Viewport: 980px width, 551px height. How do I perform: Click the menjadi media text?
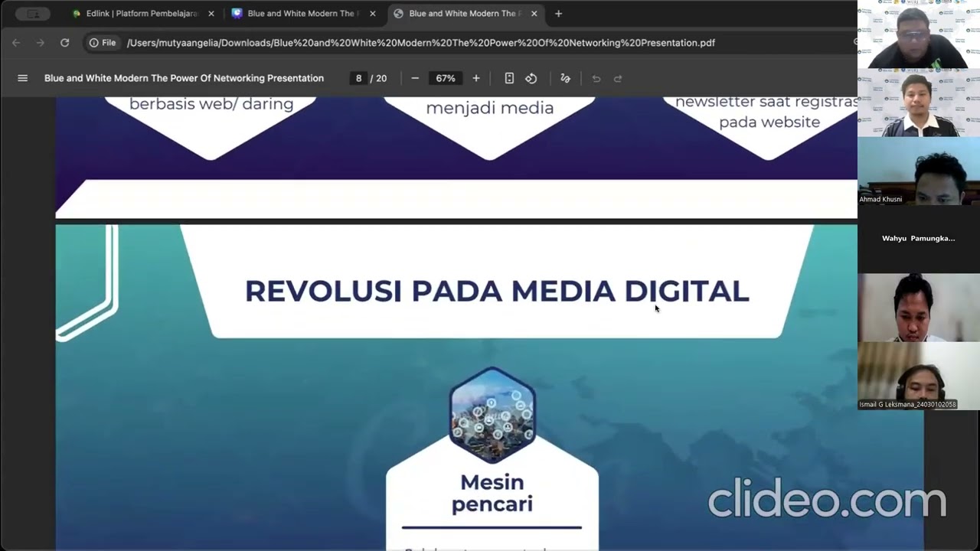coord(490,108)
